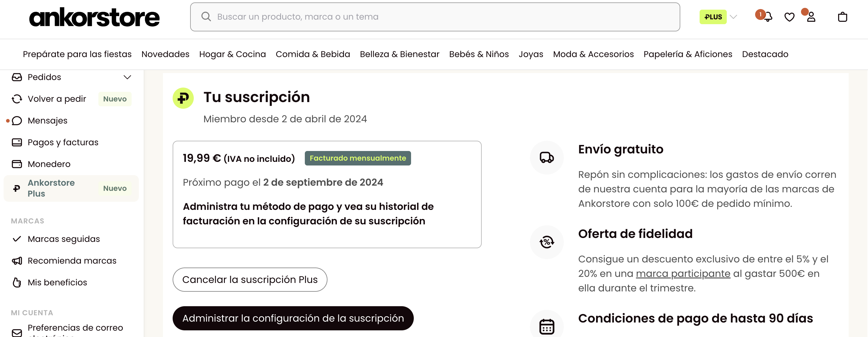
Task: Click the calendar icon for payment terms
Action: pyautogui.click(x=547, y=326)
